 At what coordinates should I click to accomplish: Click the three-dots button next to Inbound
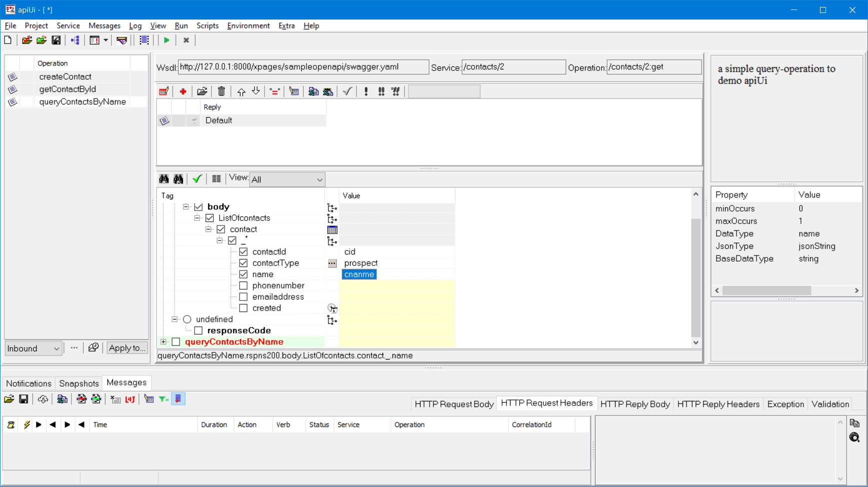(x=74, y=348)
